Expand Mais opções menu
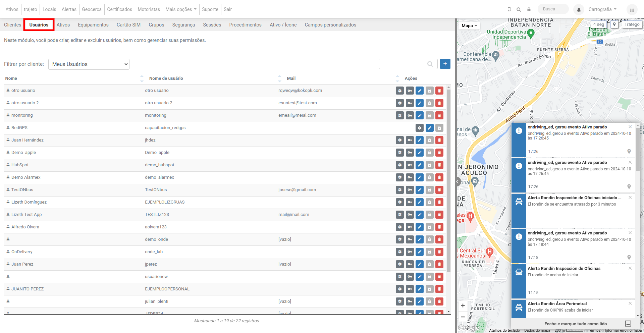 [181, 9]
